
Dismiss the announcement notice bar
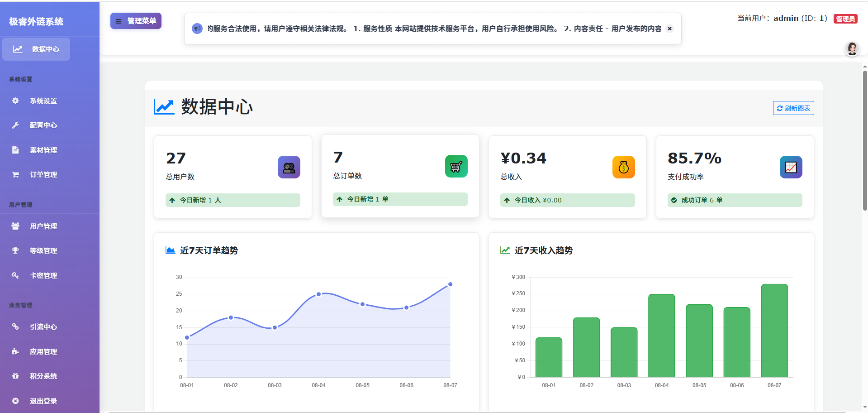coord(670,29)
